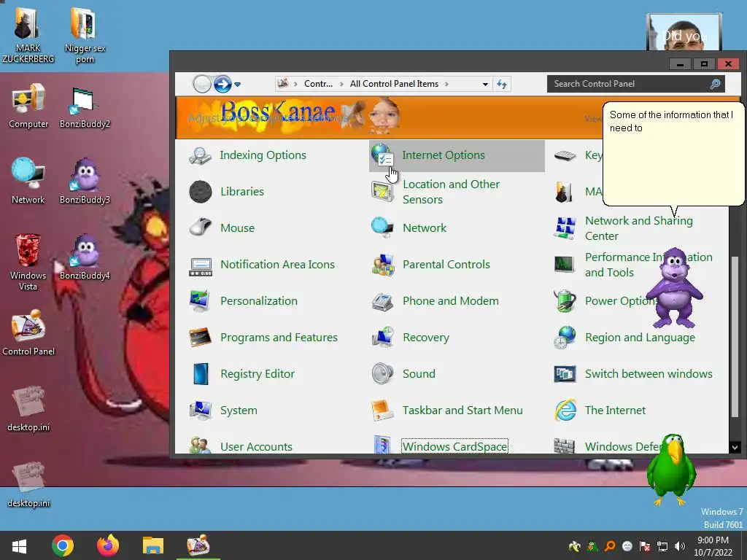Open Indexing Options icon in Control Panel

200,155
